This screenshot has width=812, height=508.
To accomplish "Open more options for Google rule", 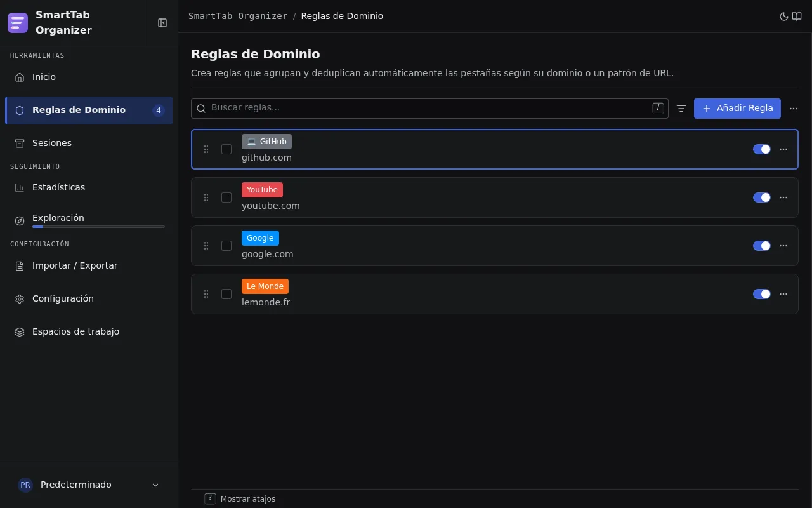I will [x=783, y=246].
